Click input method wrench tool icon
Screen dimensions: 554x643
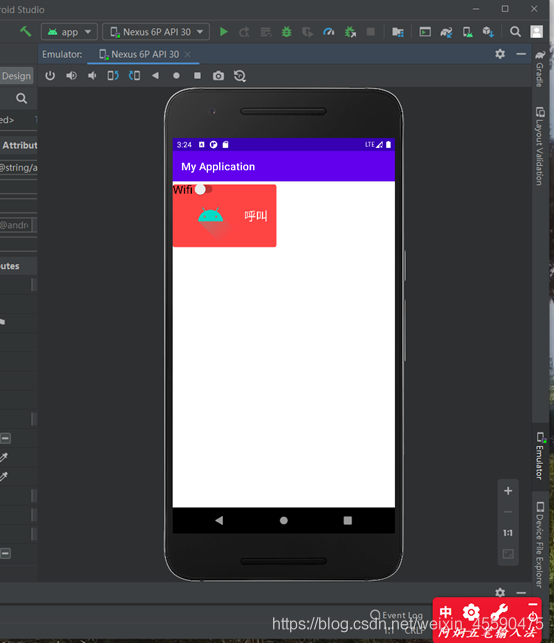click(499, 613)
